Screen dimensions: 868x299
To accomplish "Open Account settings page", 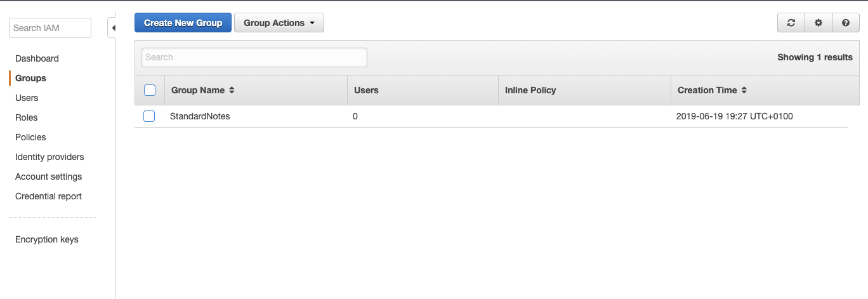I will pos(49,176).
